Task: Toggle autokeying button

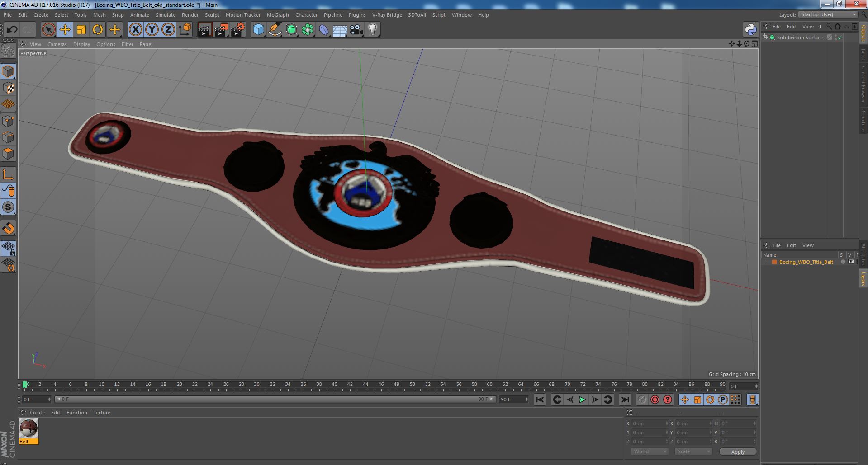Action: click(x=655, y=399)
